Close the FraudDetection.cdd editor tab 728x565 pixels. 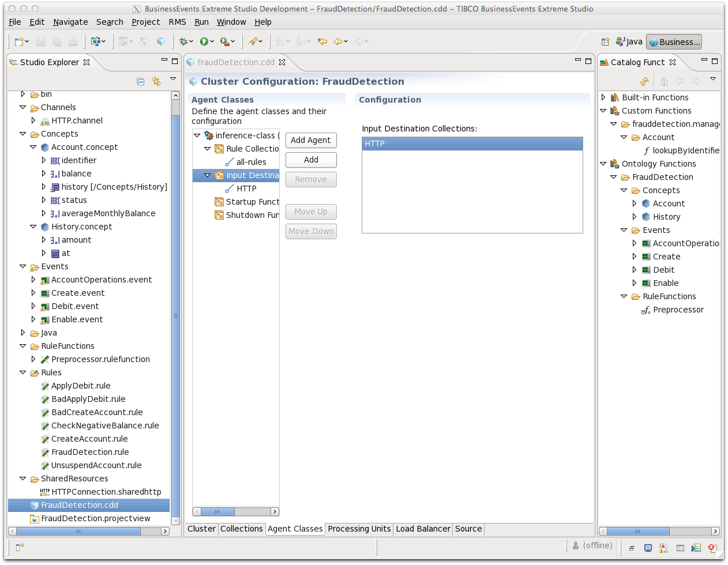(282, 62)
